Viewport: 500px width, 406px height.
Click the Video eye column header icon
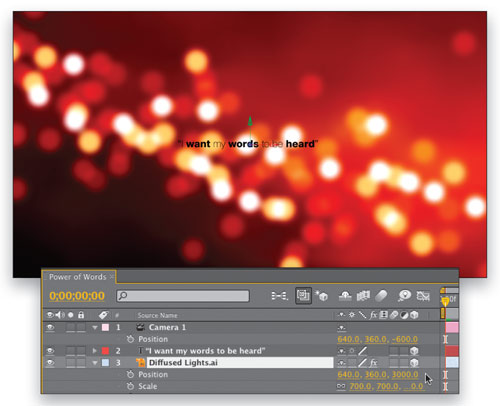50,315
